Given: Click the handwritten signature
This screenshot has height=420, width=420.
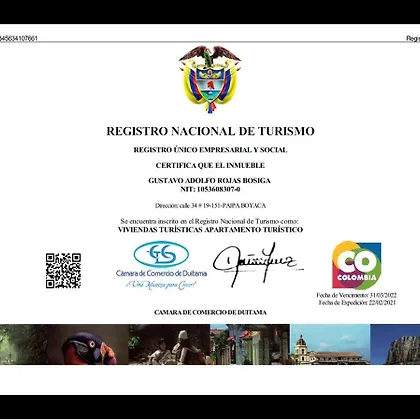Looking at the screenshot, I should (x=257, y=264).
